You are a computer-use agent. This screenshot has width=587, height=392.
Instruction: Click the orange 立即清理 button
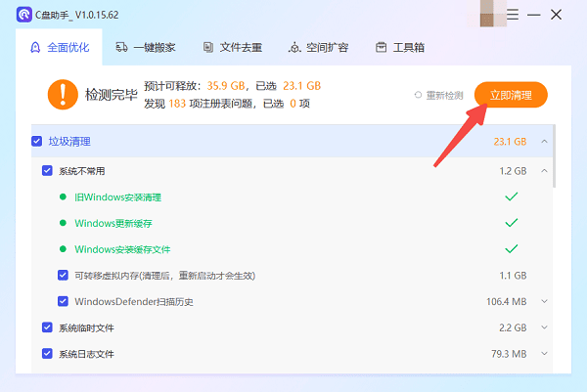click(511, 95)
